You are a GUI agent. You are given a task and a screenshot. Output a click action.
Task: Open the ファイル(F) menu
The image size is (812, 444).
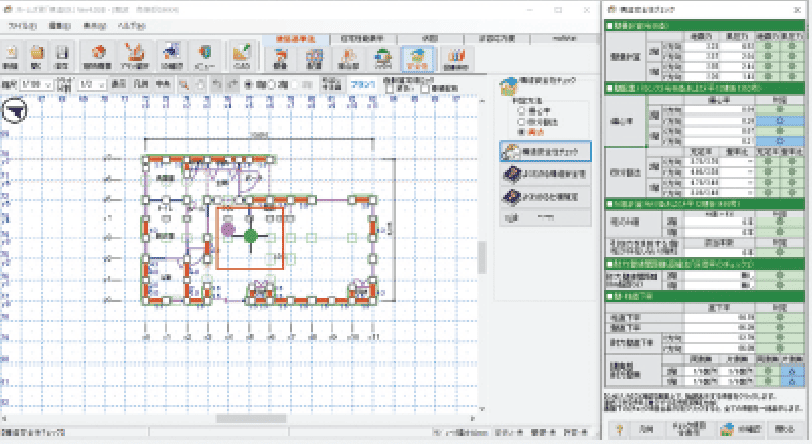(22, 25)
